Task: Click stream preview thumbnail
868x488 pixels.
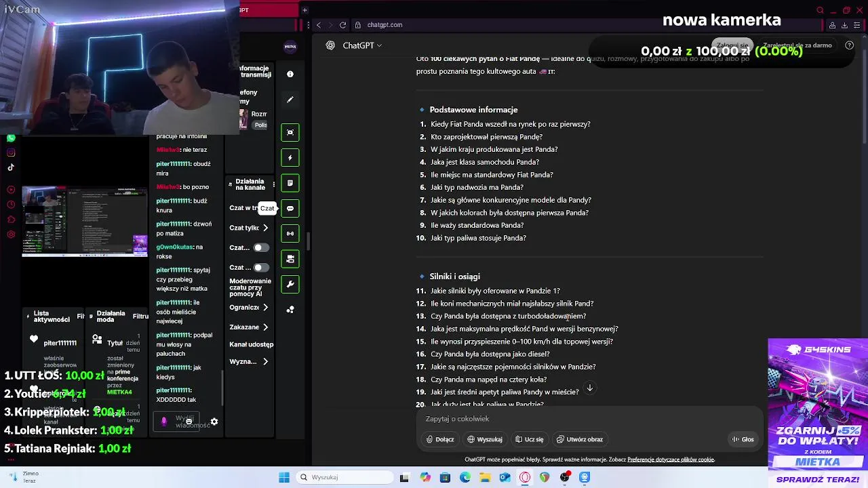Action: click(85, 222)
